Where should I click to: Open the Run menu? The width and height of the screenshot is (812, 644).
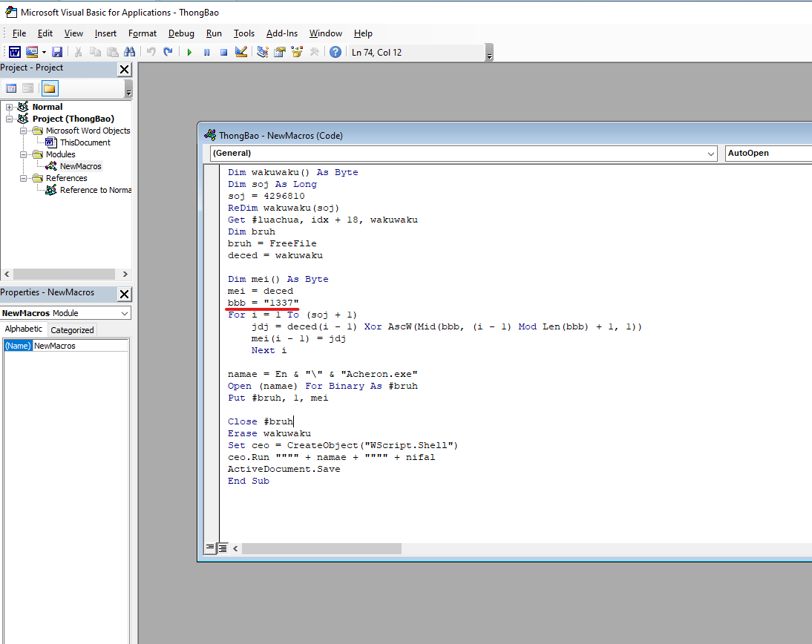click(214, 33)
